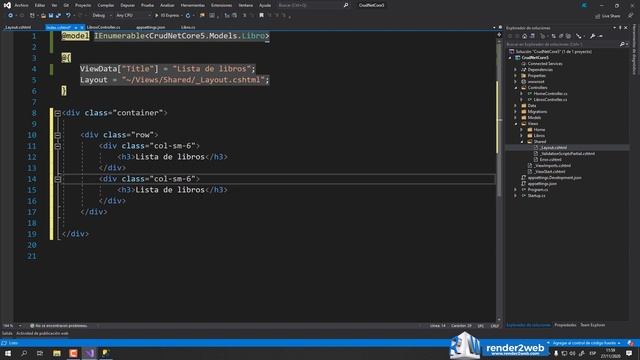640x360 pixels.
Task: Click the Properties wrench icon in the Solution Explorer
Action: coord(593,36)
